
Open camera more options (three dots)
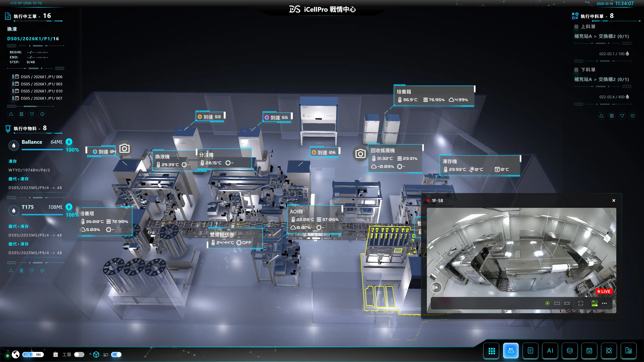pyautogui.click(x=604, y=303)
